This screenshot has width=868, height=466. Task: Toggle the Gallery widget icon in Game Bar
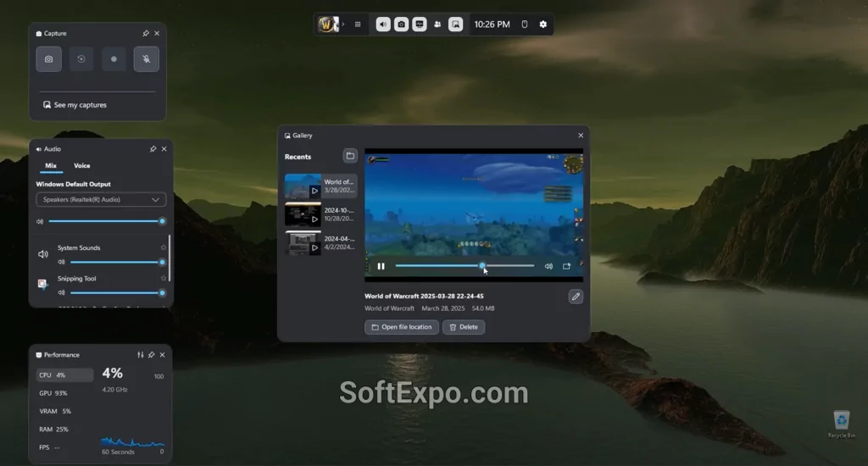point(455,25)
